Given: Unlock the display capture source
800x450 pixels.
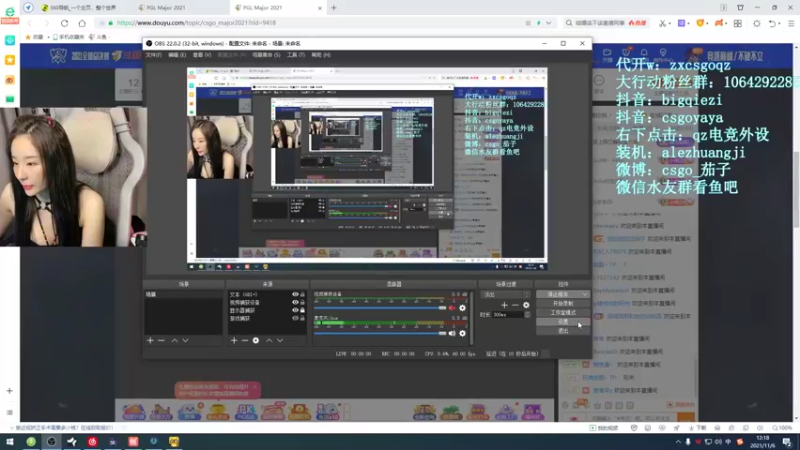Looking at the screenshot, I should tap(303, 310).
